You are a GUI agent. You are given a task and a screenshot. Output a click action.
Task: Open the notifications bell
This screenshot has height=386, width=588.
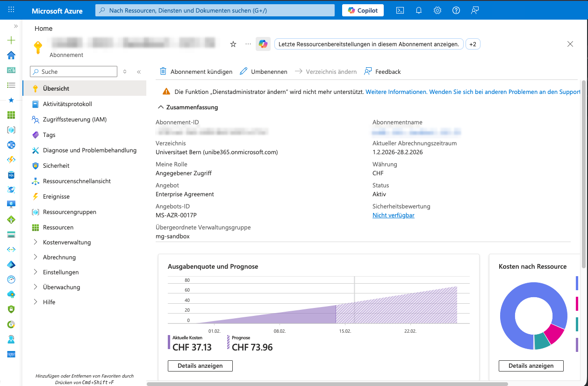[x=418, y=10]
